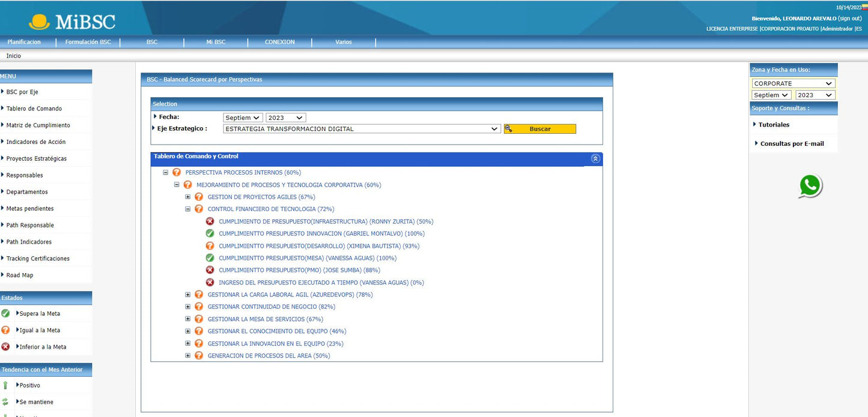This screenshot has width=868, height=417.
Task: Click the MiBSC yellow hat logo
Action: point(40,22)
